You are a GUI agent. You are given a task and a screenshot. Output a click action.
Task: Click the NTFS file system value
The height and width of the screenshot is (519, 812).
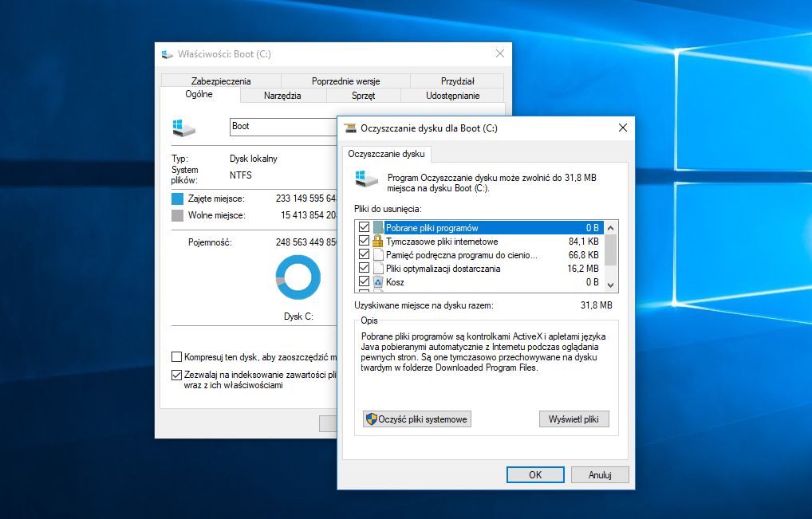pos(241,175)
